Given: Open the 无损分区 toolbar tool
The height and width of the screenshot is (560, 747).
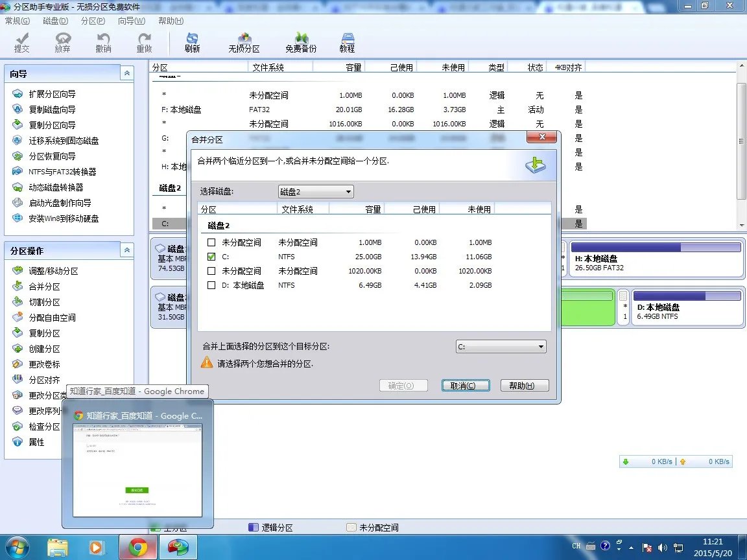Looking at the screenshot, I should click(244, 43).
